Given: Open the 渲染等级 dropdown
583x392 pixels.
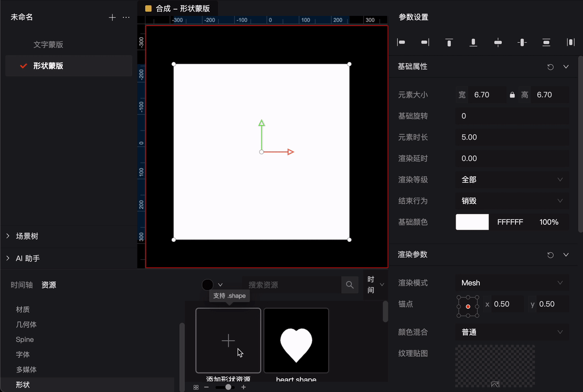Looking at the screenshot, I should point(512,179).
